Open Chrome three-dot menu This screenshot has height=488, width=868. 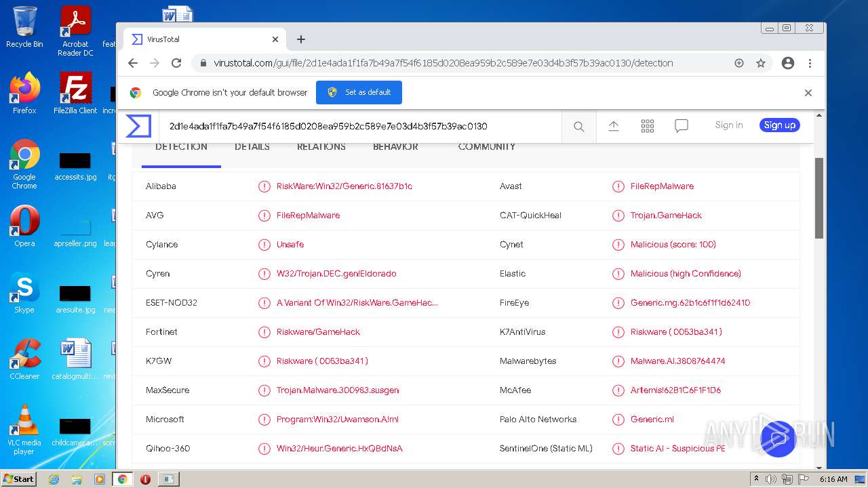810,63
